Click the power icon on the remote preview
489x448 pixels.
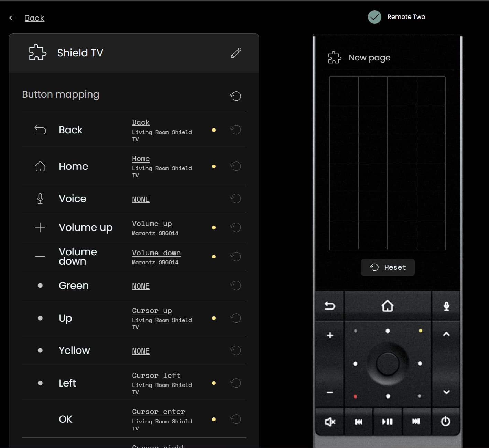(445, 422)
